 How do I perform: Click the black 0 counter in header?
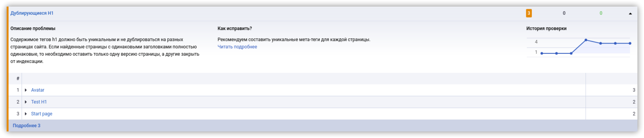click(564, 13)
